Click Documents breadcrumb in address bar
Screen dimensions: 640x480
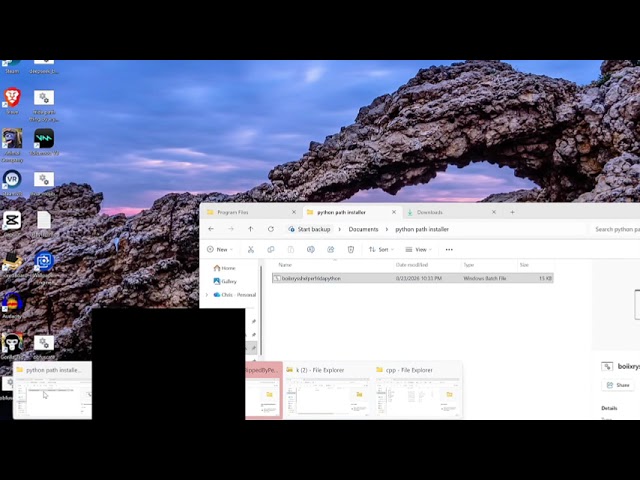(363, 229)
